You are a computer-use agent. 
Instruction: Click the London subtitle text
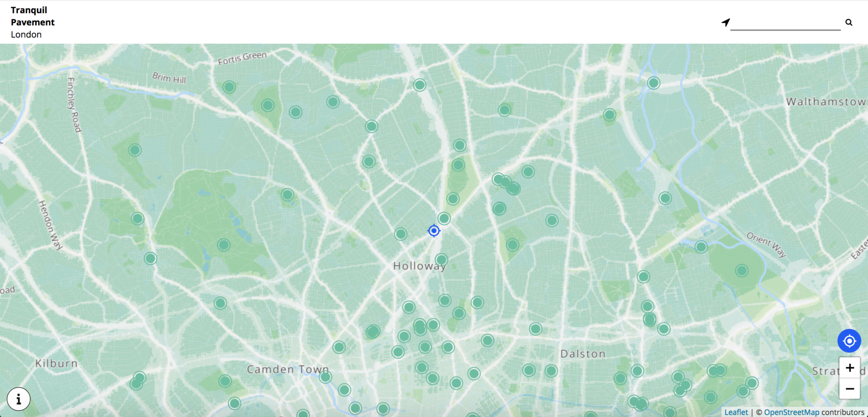coord(26,34)
